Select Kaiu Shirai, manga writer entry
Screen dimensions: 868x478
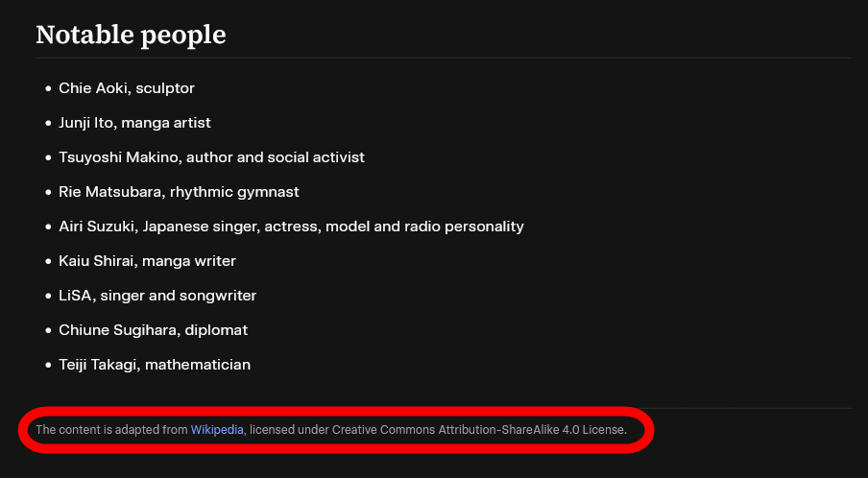[x=147, y=261]
